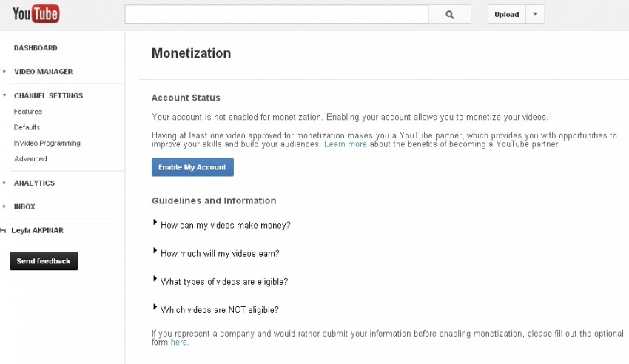Click the YouTube logo
Screen dimensions: 629x364
click(36, 14)
